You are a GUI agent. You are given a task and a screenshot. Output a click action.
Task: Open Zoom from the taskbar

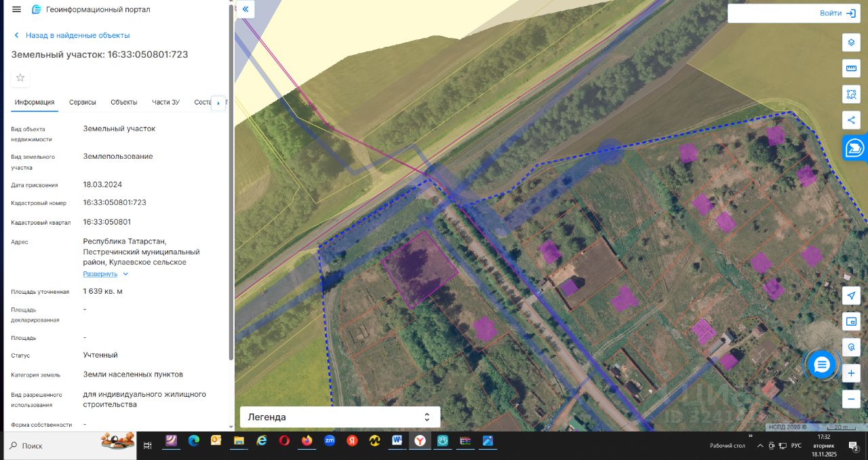330,441
